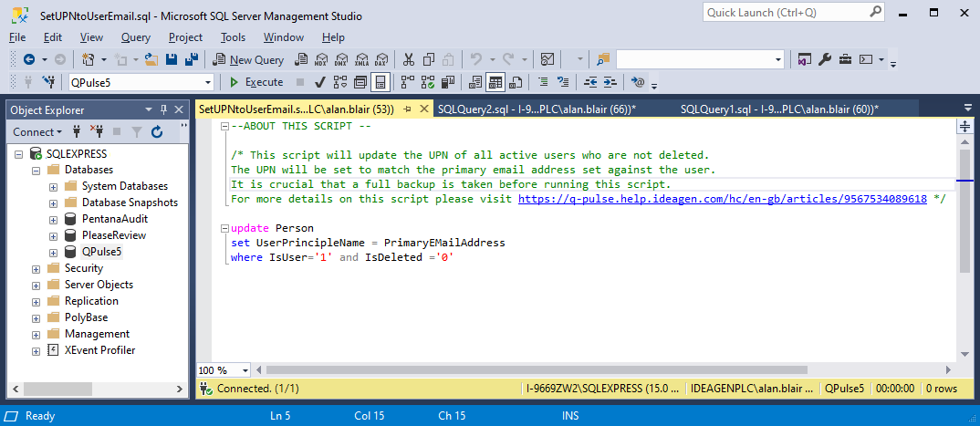Toggle Results to Grid mode
This screenshot has width=980, height=426.
496,82
